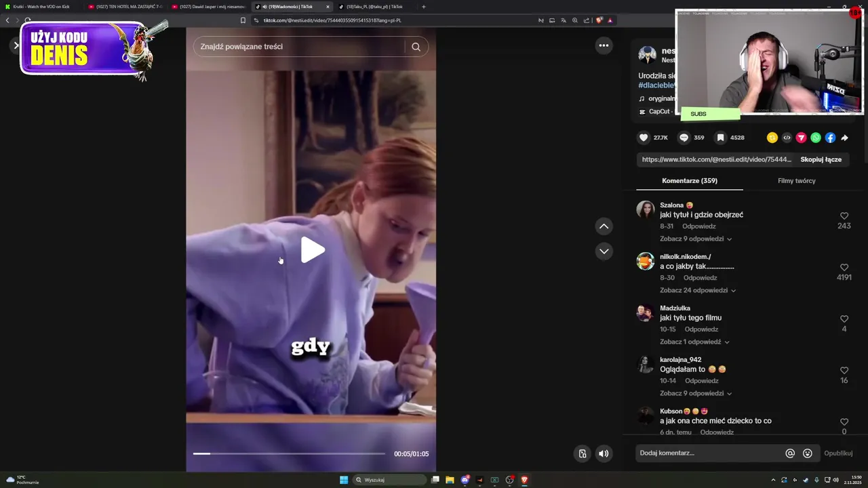Screen dimensions: 868x488
Task: Open Szalona's profile avatar in comments
Action: pyautogui.click(x=645, y=209)
